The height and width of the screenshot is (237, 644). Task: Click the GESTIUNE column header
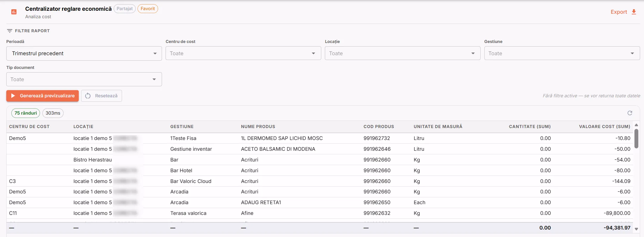pos(182,127)
